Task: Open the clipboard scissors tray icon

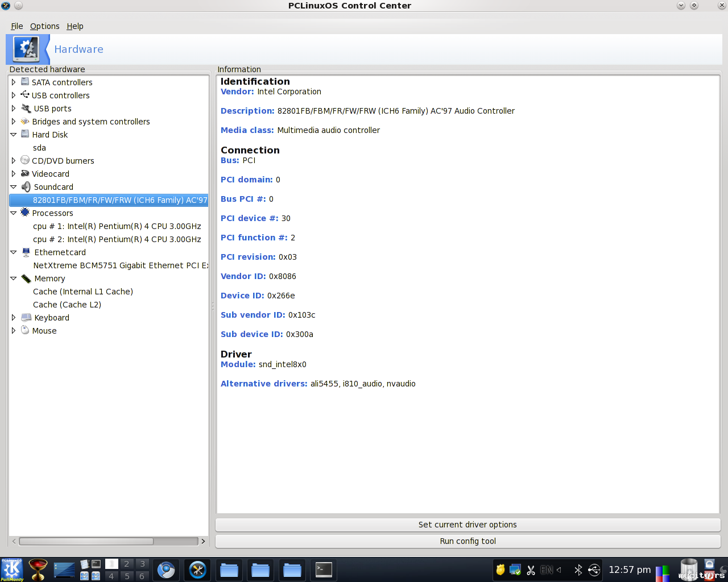Action: click(x=531, y=570)
